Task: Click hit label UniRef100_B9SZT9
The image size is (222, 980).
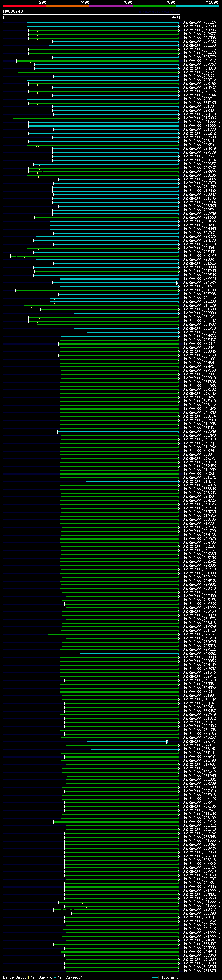Action: [199, 57]
